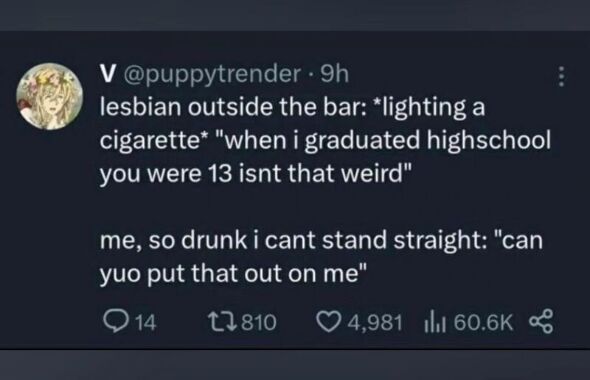590x380 pixels.
Task: Click the retweet count 810
Action: tap(259, 323)
